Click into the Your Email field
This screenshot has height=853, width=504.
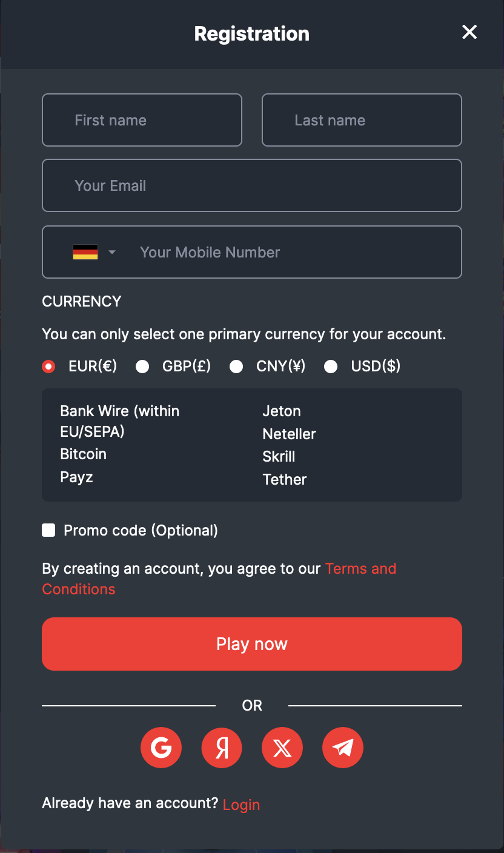pos(252,185)
